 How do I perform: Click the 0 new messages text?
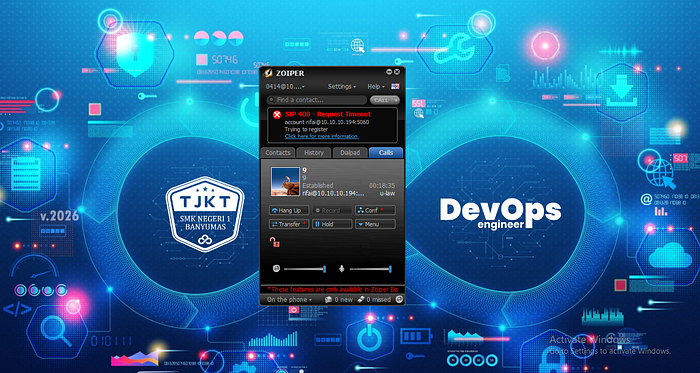343,300
